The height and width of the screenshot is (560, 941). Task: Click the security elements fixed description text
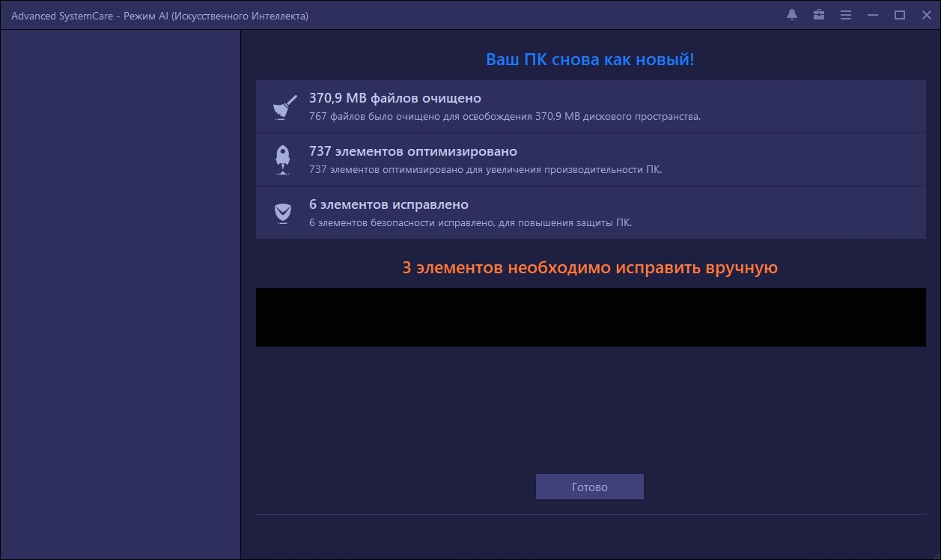[470, 223]
